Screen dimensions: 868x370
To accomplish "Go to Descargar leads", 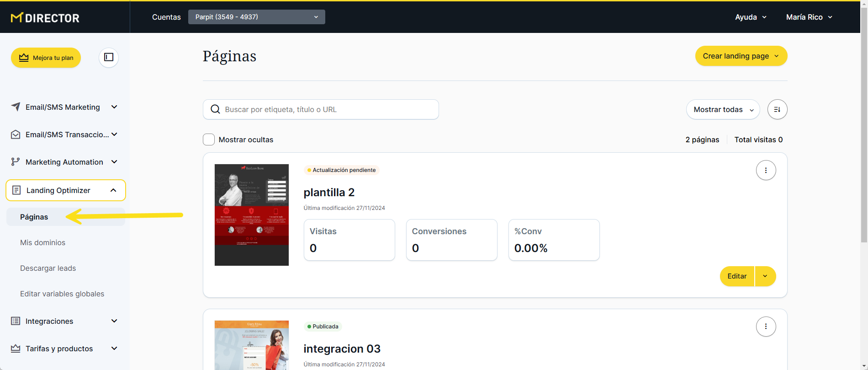I will (48, 268).
